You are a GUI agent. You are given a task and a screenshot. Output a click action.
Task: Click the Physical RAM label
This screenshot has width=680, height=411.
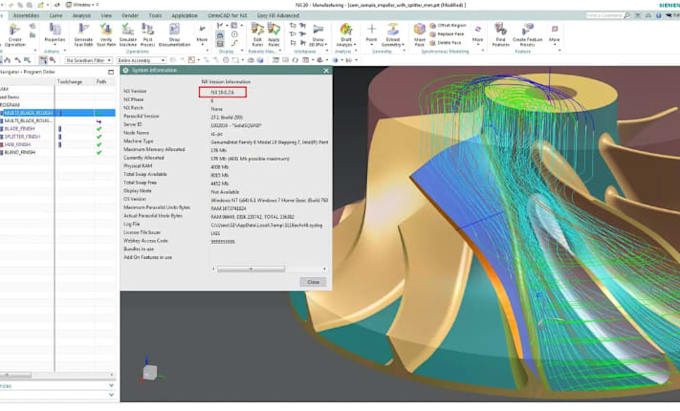138,166
